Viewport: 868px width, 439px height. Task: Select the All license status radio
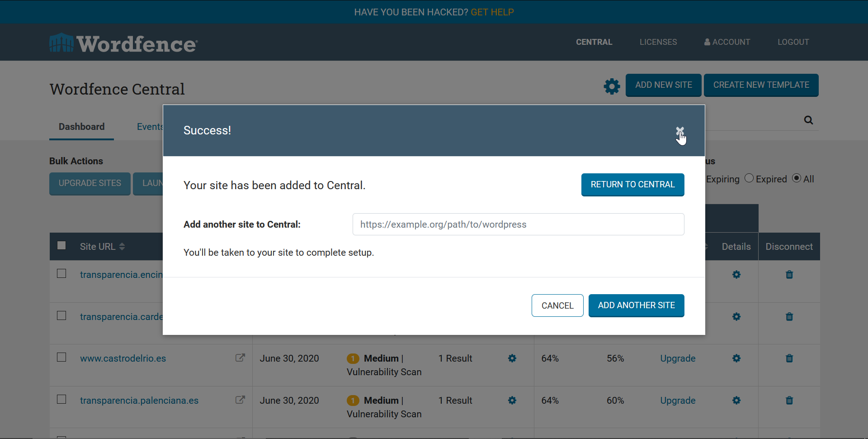pos(797,178)
